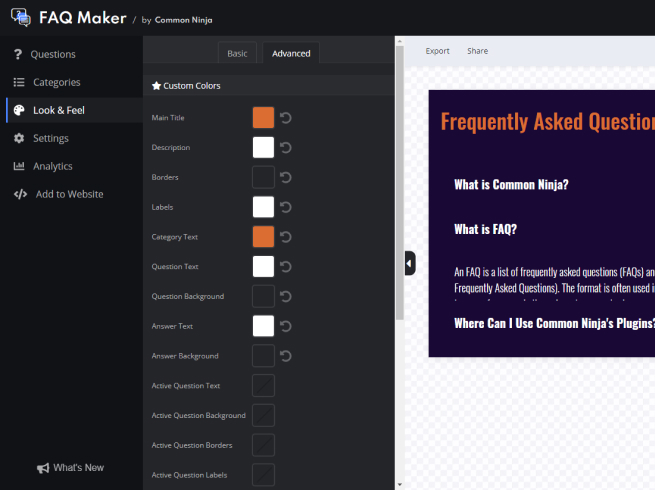Open the Question Text color swatch
This screenshot has height=490, width=655.
[263, 267]
